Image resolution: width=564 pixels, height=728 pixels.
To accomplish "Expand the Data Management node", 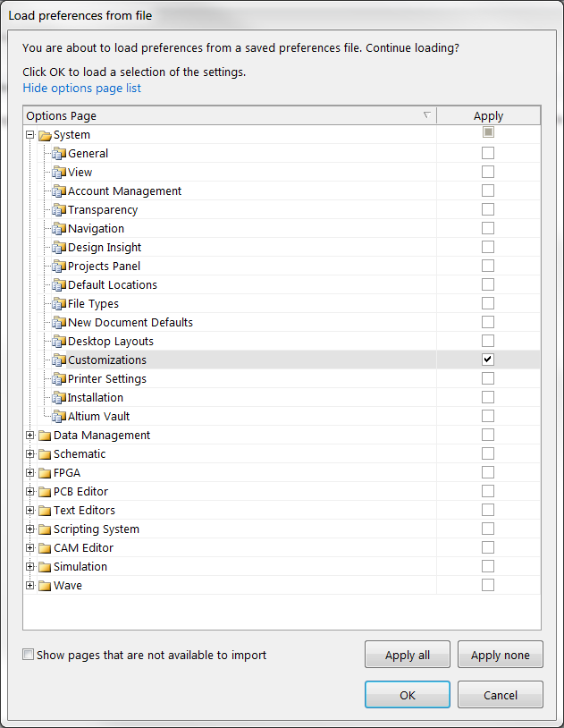I will tap(30, 436).
